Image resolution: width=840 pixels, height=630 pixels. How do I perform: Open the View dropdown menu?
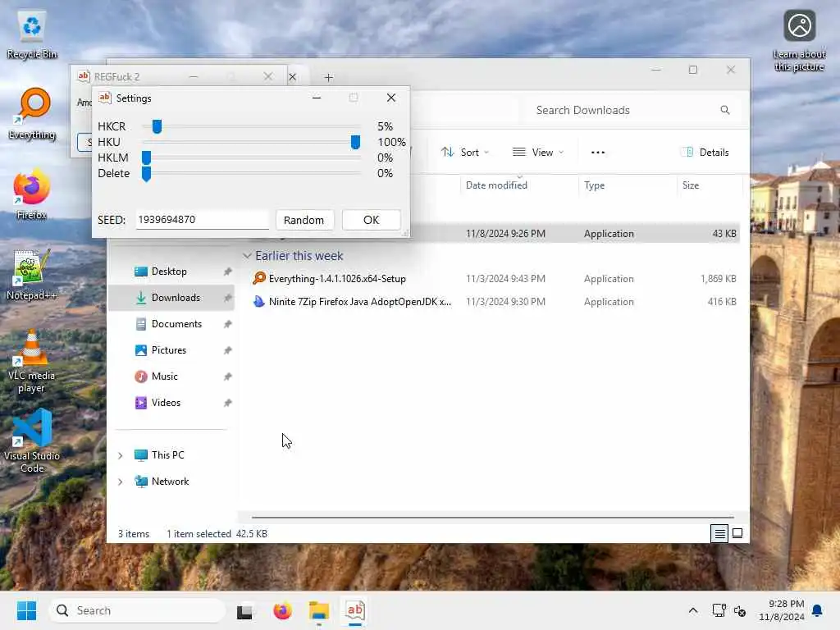pos(538,152)
